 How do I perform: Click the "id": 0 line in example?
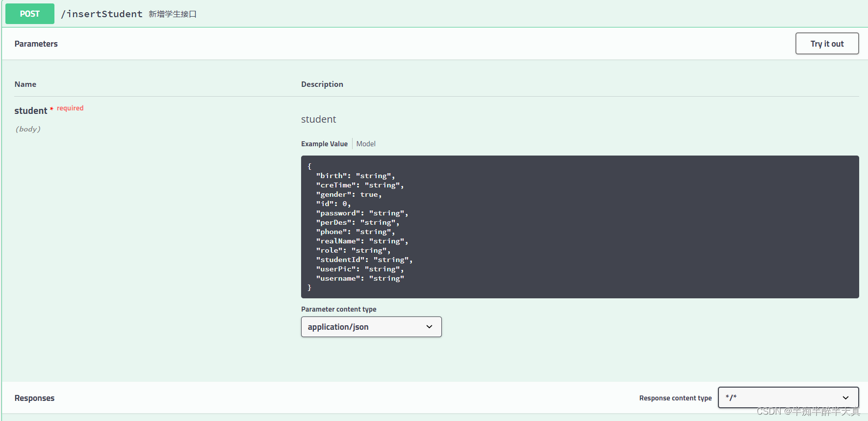[333, 204]
